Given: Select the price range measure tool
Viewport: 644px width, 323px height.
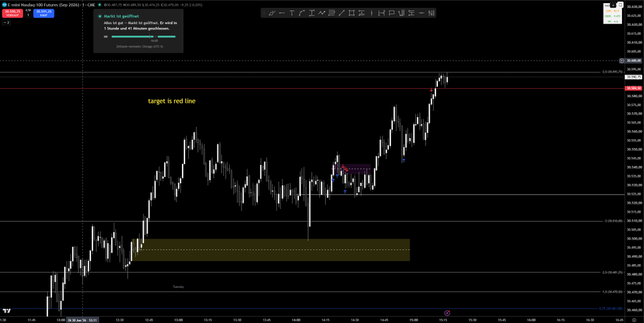Looking at the screenshot, I should (x=312, y=13).
